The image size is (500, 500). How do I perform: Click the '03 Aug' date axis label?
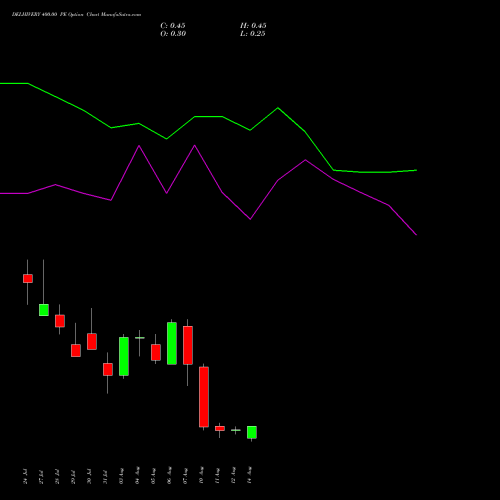point(122,476)
